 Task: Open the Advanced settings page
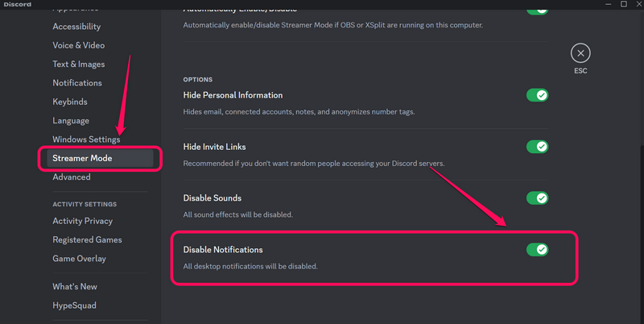point(72,177)
